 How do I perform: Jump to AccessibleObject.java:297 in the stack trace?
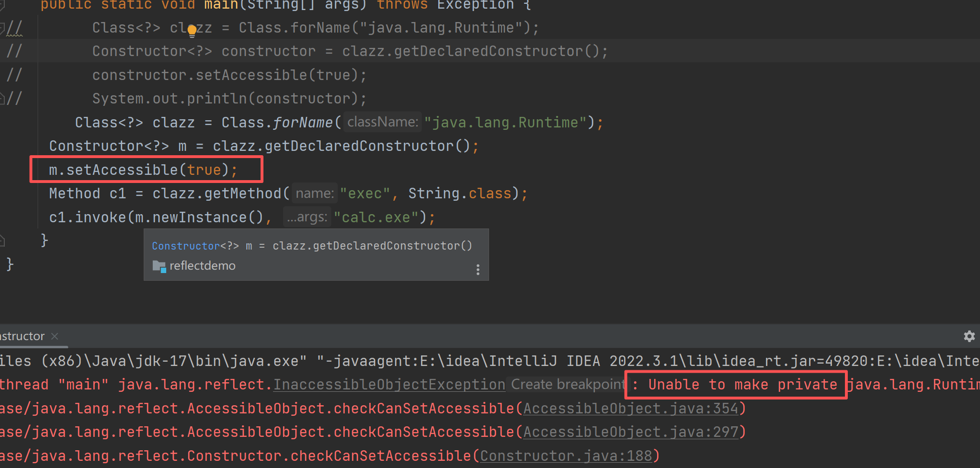click(630, 432)
